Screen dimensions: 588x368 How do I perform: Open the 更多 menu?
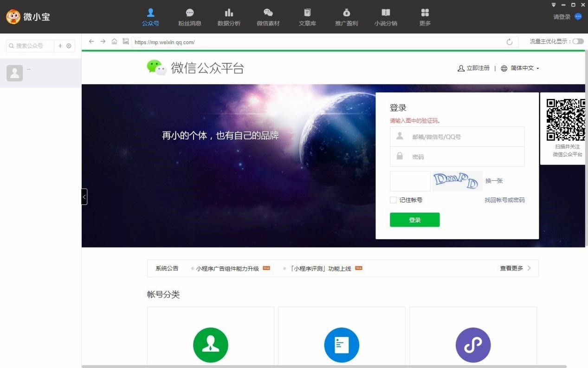click(x=425, y=17)
